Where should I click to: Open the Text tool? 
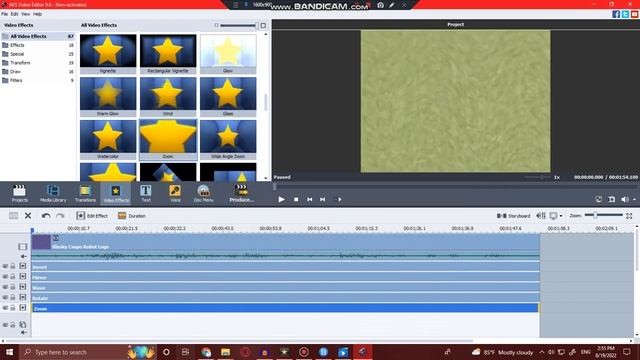(146, 193)
